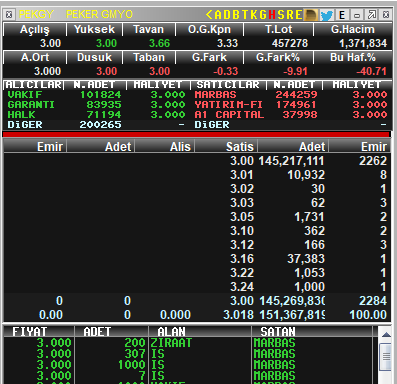Click the yellow T letter shortcut

point(245,15)
